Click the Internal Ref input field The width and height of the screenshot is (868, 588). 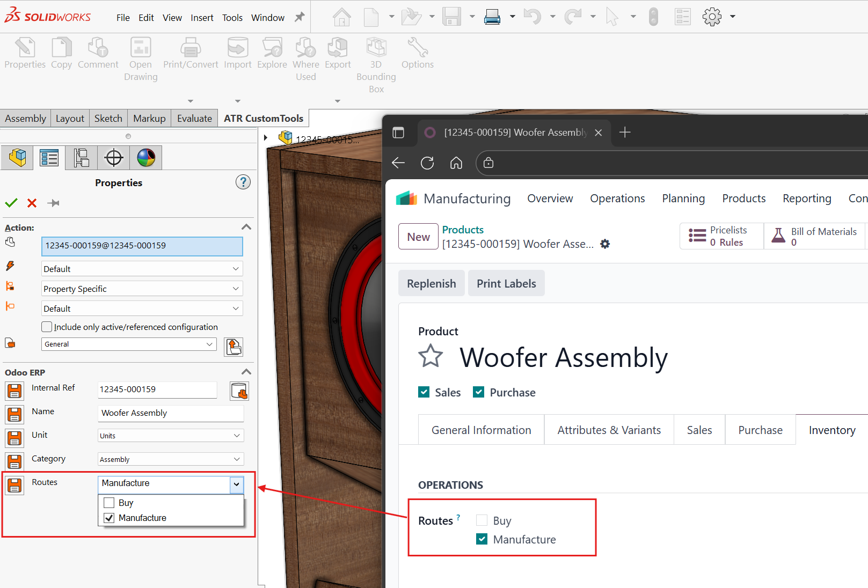(157, 389)
